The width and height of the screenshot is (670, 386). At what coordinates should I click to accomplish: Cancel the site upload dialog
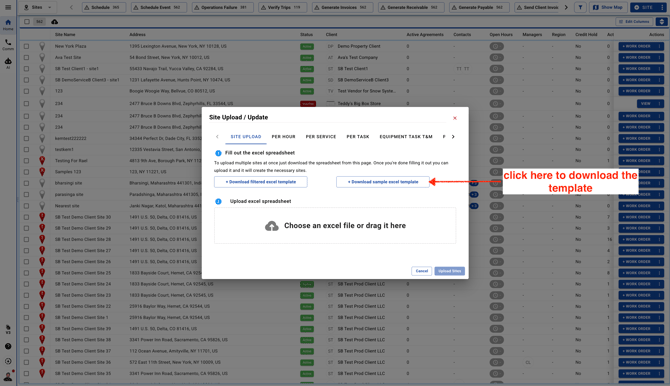(421, 271)
